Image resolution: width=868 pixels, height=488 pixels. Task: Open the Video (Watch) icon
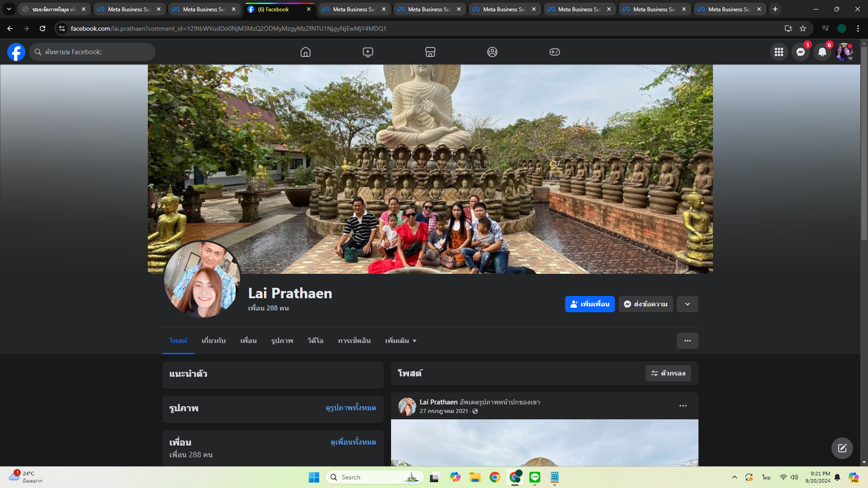pyautogui.click(x=368, y=52)
